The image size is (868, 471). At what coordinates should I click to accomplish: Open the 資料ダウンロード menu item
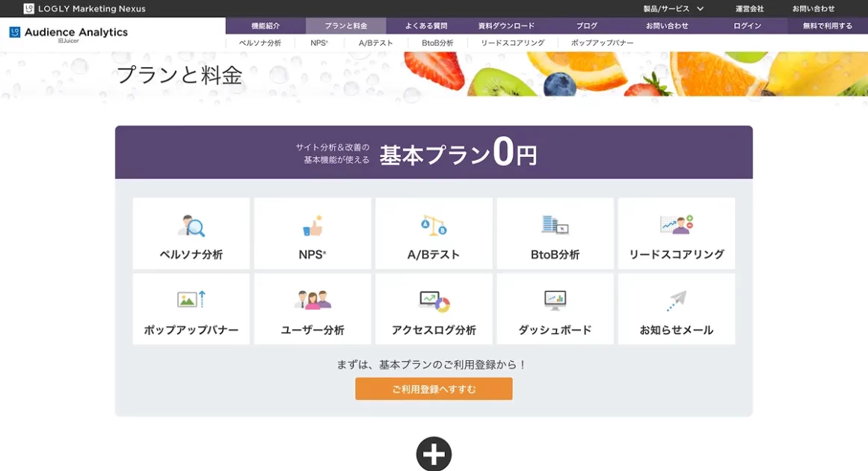coord(506,26)
